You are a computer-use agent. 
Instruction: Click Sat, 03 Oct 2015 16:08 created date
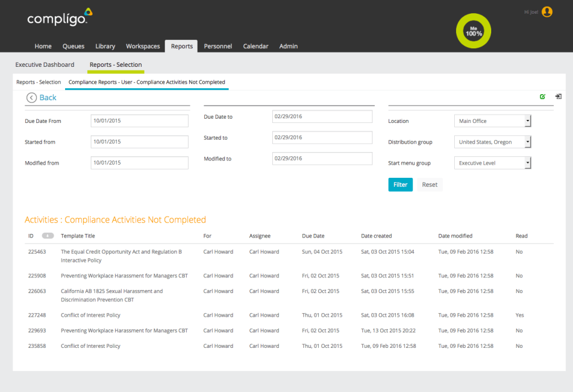pos(388,315)
